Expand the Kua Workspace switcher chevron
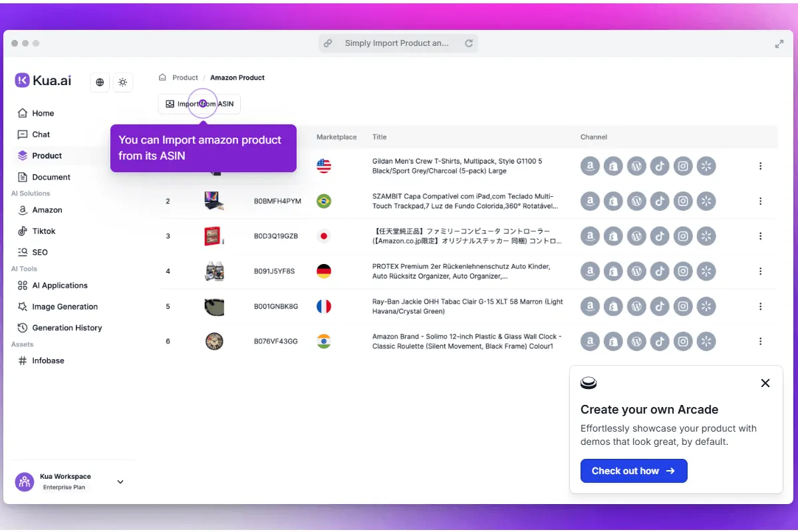 coord(120,482)
